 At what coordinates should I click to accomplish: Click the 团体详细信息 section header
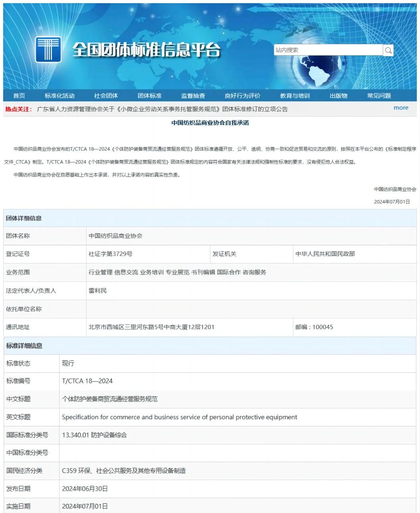click(24, 218)
